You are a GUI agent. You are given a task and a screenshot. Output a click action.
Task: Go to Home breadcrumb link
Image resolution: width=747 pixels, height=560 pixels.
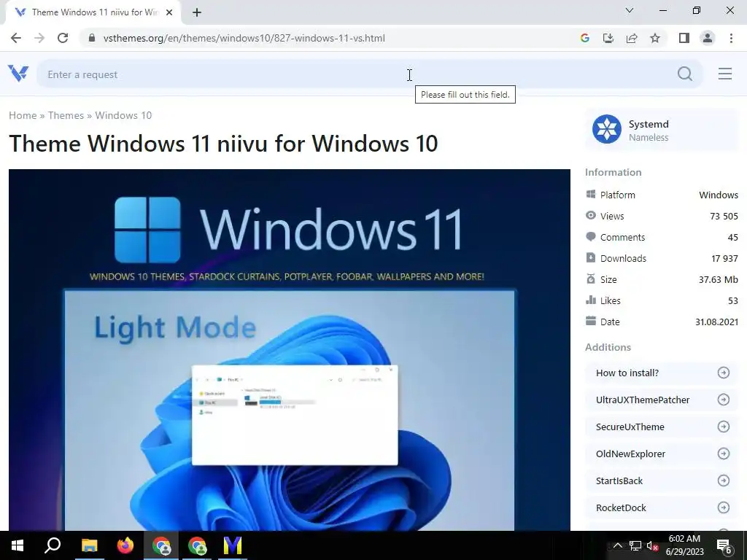(x=23, y=115)
